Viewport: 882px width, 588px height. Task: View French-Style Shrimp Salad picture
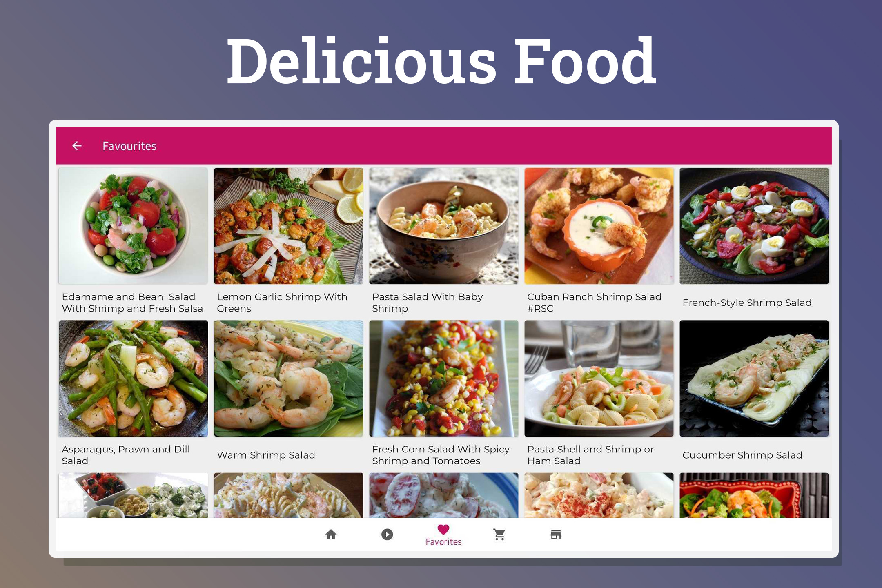pos(754,226)
